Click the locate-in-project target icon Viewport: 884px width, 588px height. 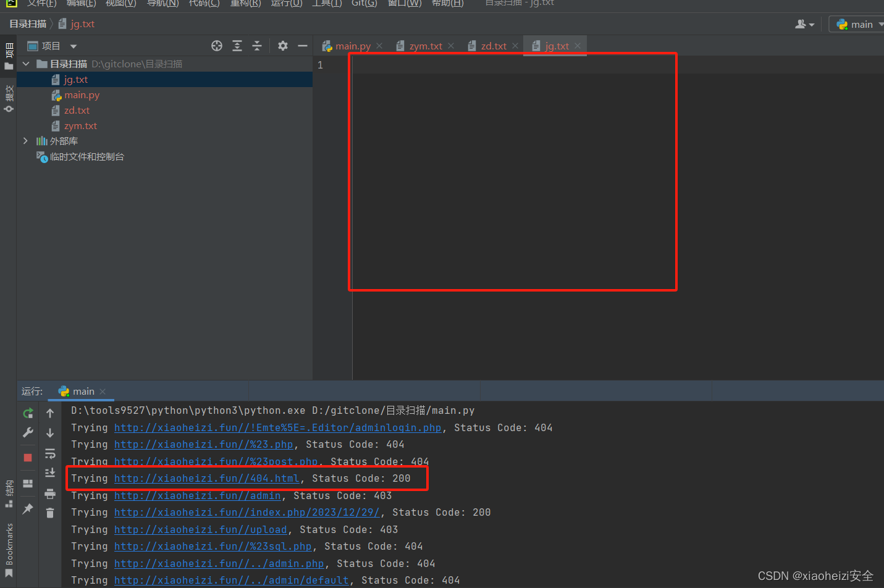217,46
